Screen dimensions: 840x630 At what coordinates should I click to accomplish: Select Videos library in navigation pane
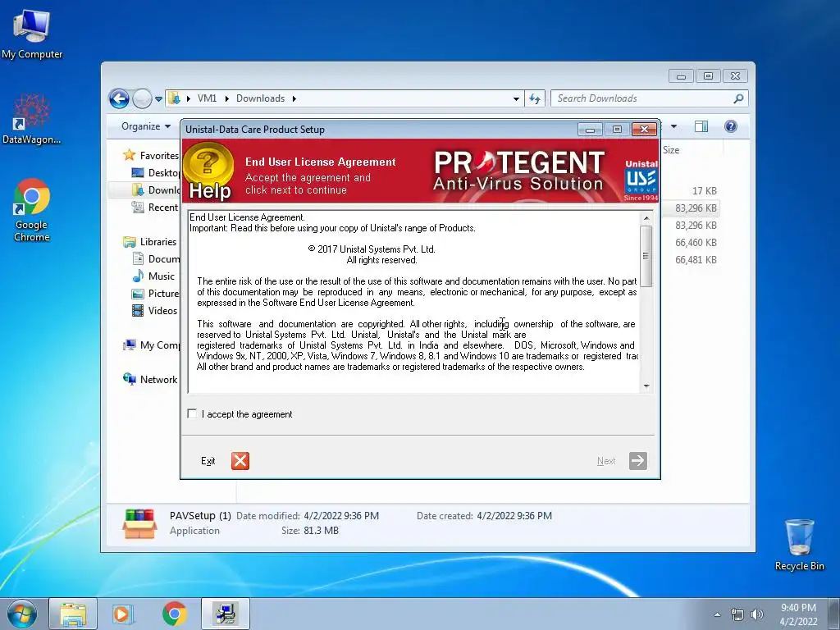154,310
